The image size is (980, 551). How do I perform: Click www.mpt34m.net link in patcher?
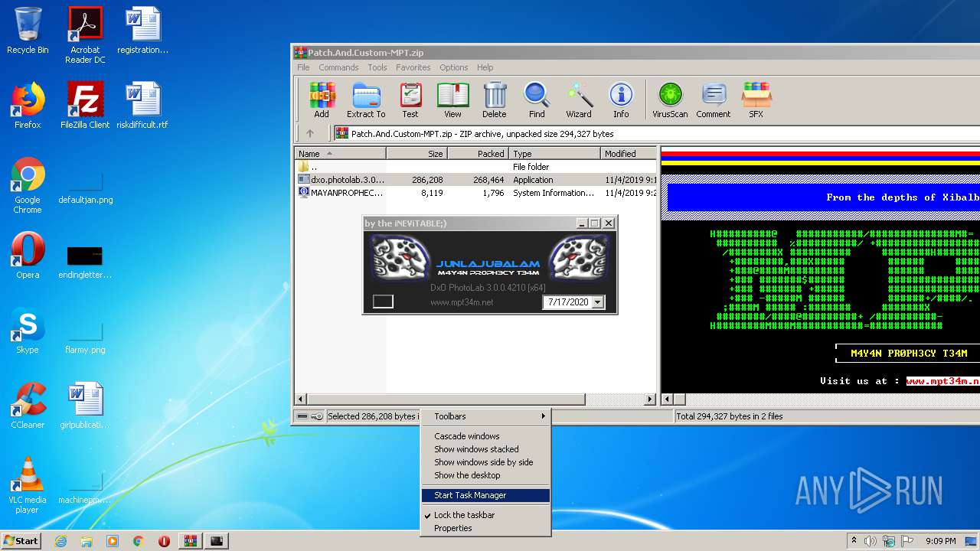(x=462, y=302)
